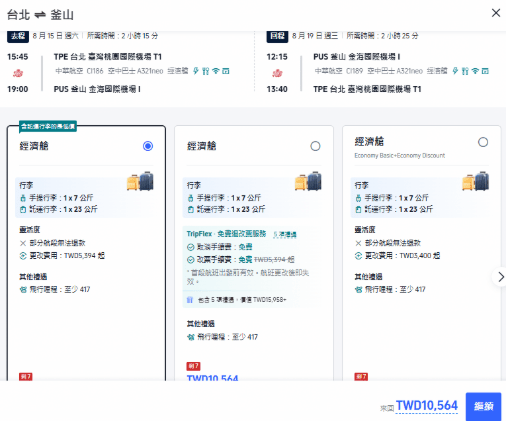Image resolution: width=506 pixels, height=427 pixels.
Task: Click the arrival time 19:00
Action: pyautogui.click(x=18, y=89)
